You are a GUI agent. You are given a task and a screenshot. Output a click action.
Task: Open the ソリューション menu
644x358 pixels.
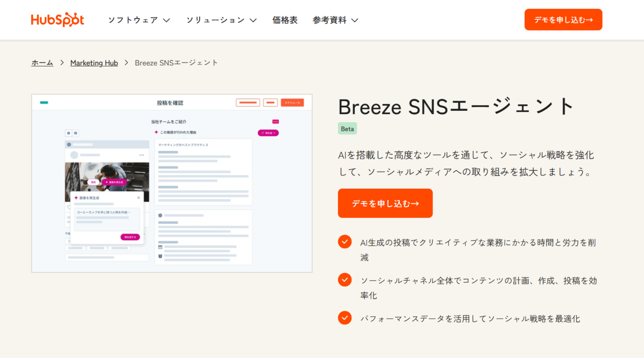point(221,20)
